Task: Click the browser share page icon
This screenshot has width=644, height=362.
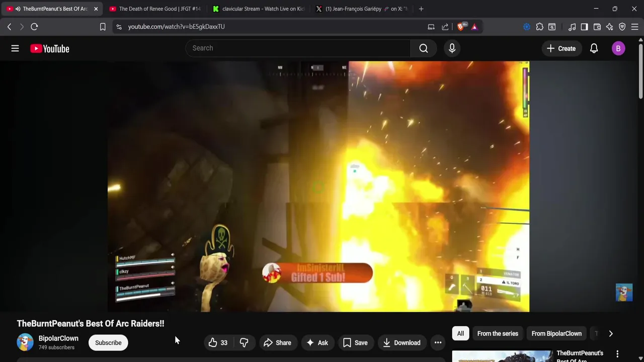Action: pyautogui.click(x=445, y=27)
